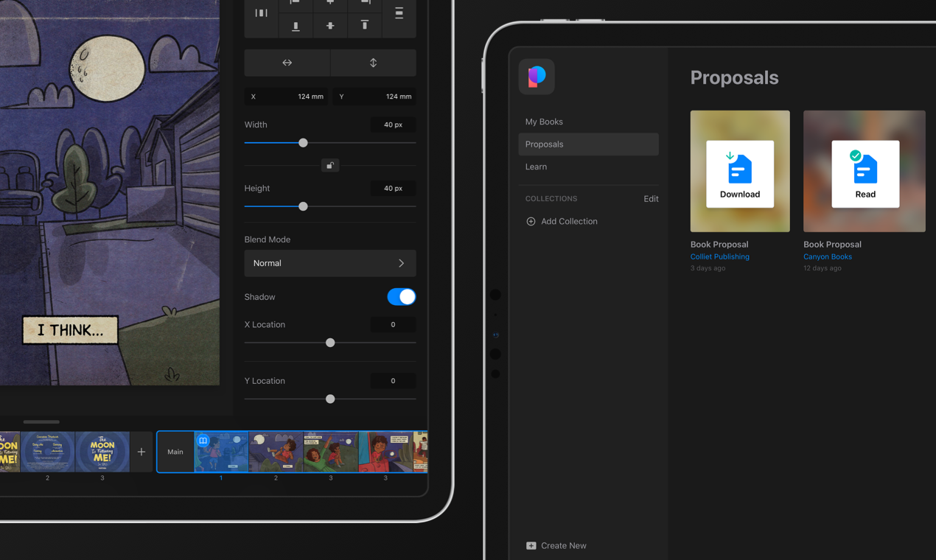The image size is (936, 560).
Task: Click the COLLECTIONS section header
Action: (x=551, y=199)
